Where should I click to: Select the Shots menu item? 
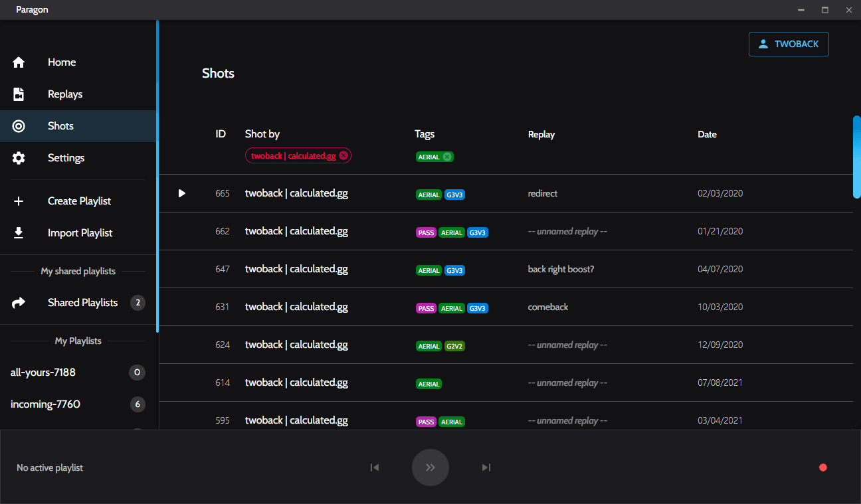60,126
